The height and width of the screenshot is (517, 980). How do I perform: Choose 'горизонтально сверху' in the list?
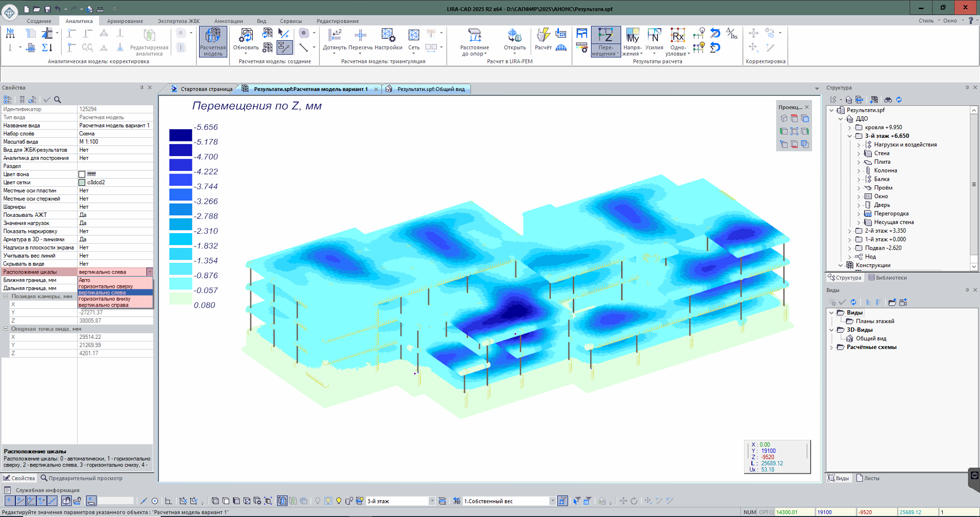[106, 286]
